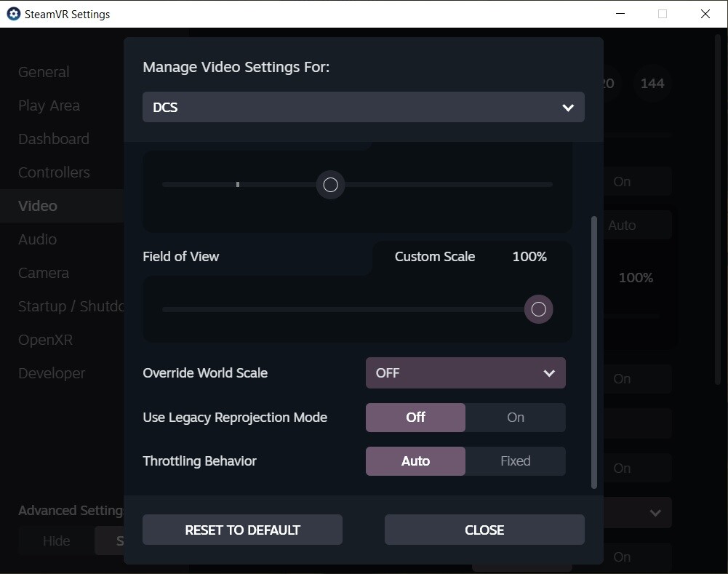
Task: Click the Use Legacy Reprojection Mode label
Action: pos(234,418)
